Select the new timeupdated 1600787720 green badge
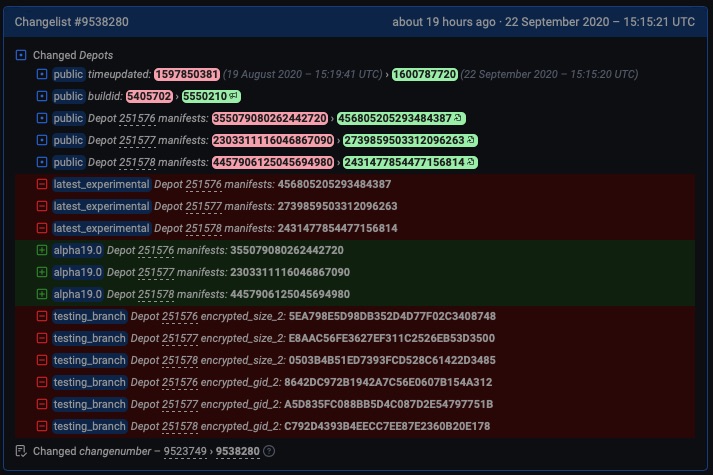Image resolution: width=713 pixels, height=475 pixels. coord(425,74)
